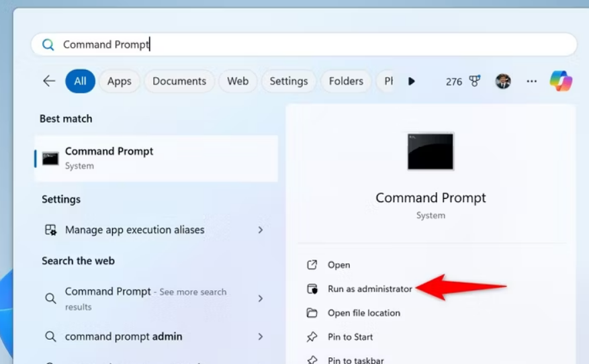Click the rewards points trophy icon
The image size is (589, 364).
[x=475, y=81]
